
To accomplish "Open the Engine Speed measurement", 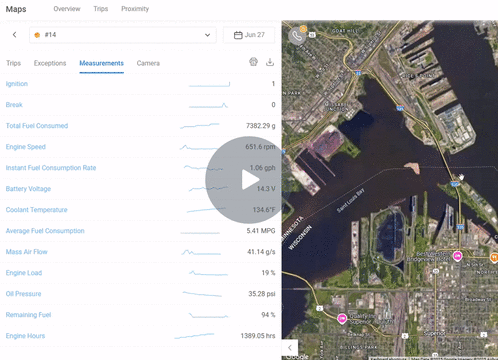I will 26,147.
